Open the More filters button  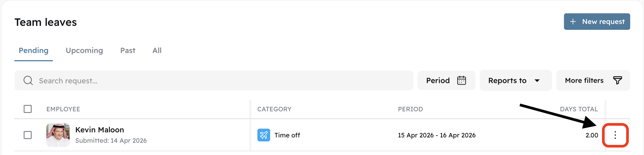(x=593, y=80)
